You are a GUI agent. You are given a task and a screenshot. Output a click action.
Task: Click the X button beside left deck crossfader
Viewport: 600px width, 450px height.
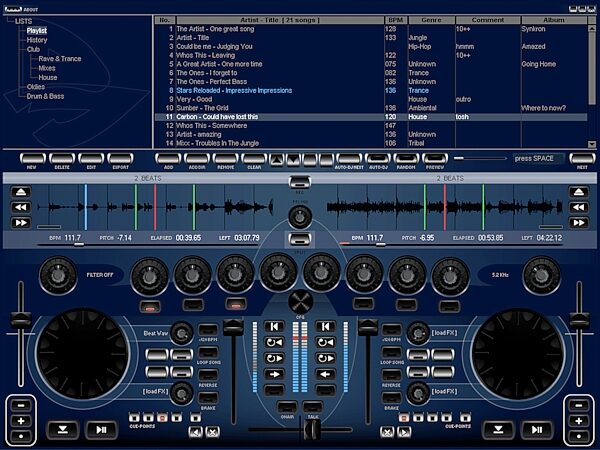point(212,432)
